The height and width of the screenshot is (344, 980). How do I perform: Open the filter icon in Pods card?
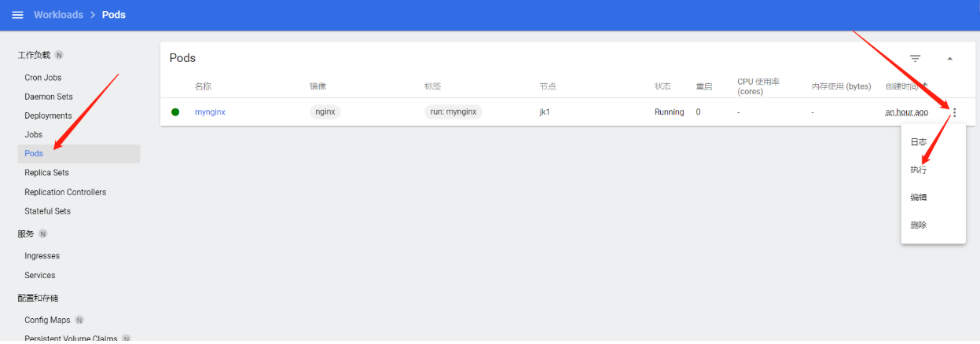point(916,58)
